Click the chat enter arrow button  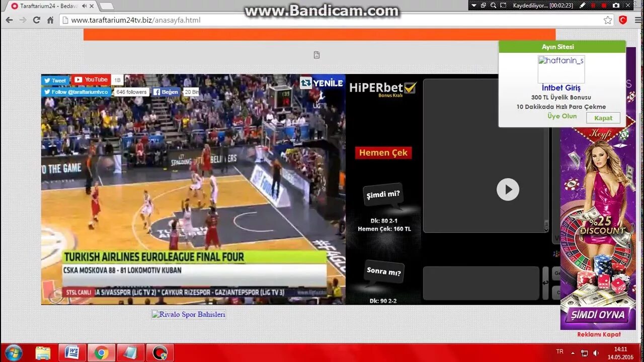(545, 283)
